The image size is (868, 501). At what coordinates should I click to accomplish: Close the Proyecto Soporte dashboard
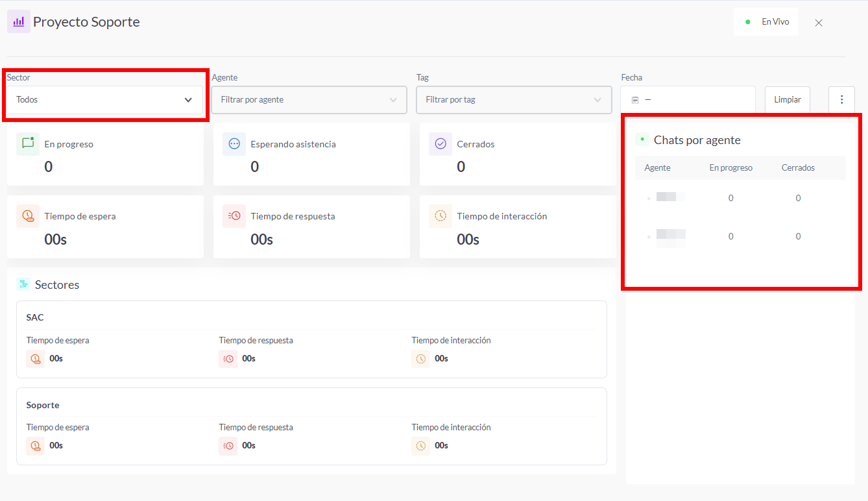[819, 23]
